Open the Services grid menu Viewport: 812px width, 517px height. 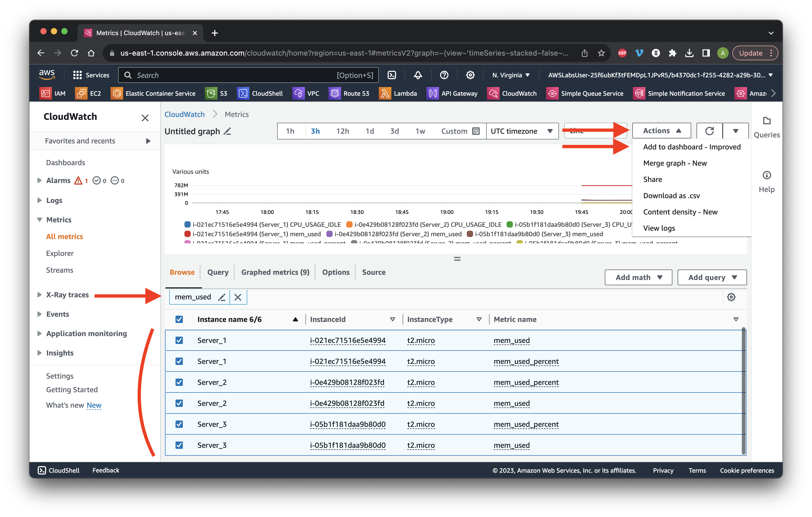[91, 75]
